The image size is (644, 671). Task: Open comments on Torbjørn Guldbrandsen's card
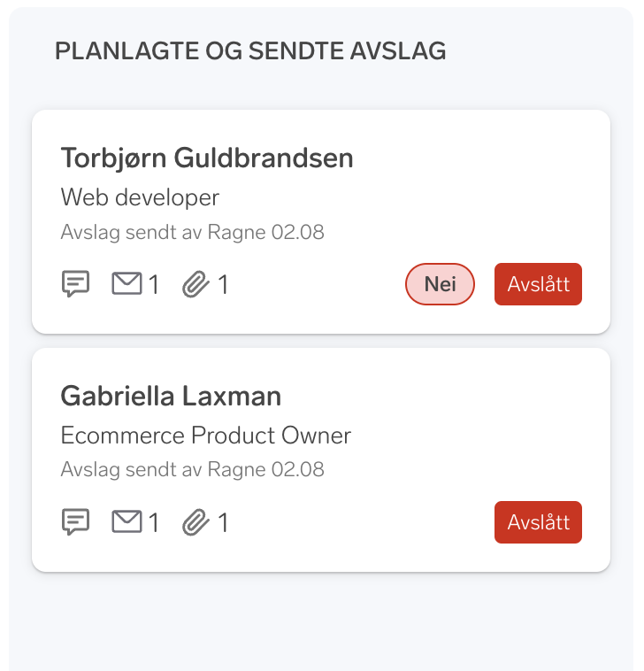coord(75,284)
